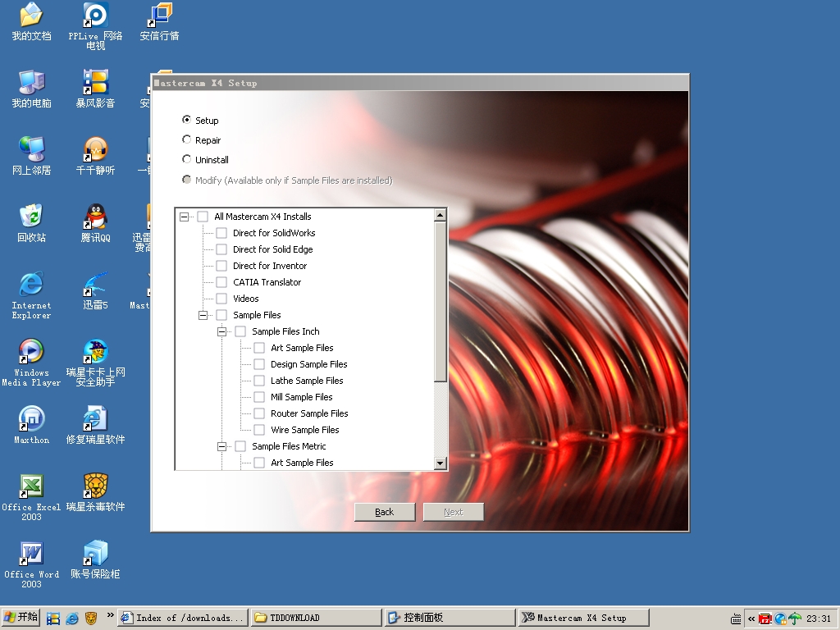Check the All Mastercam X4 Installs checkbox
840x630 pixels.
203,217
